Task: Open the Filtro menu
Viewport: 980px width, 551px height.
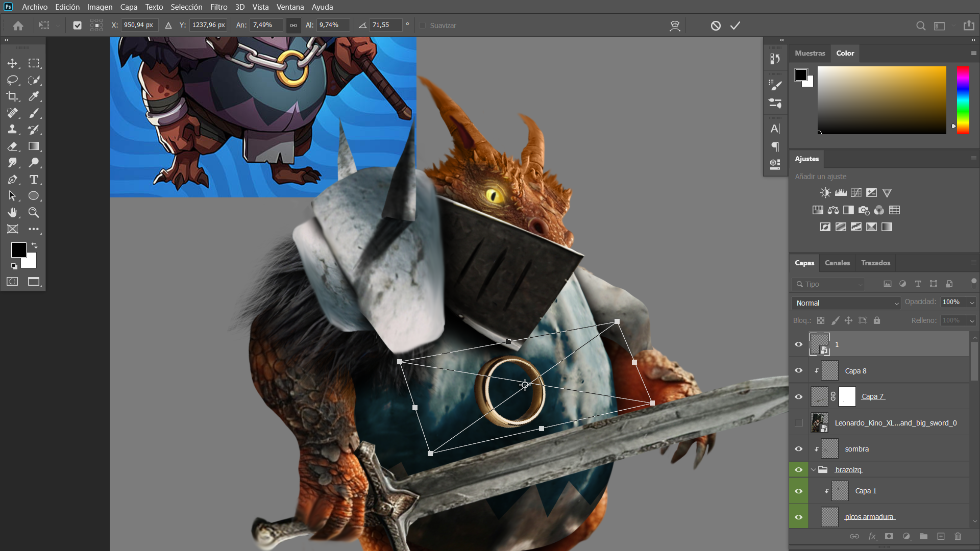Action: pos(218,7)
